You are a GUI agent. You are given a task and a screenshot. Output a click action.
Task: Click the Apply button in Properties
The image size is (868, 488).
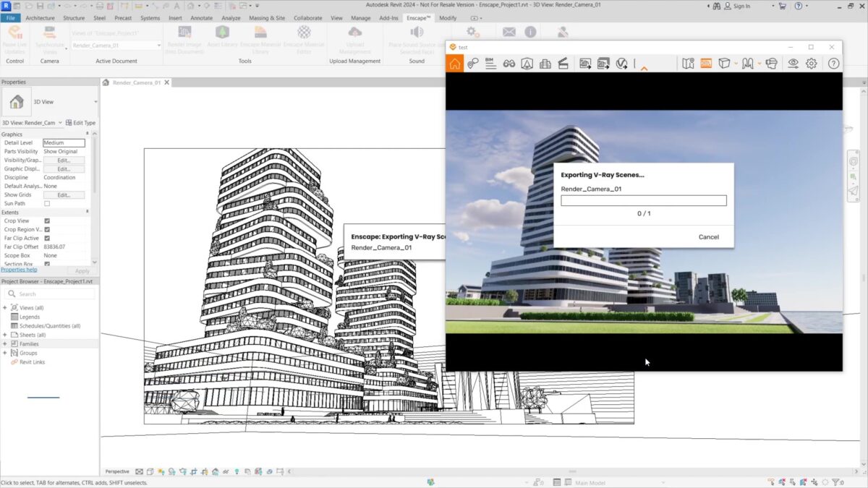82,271
